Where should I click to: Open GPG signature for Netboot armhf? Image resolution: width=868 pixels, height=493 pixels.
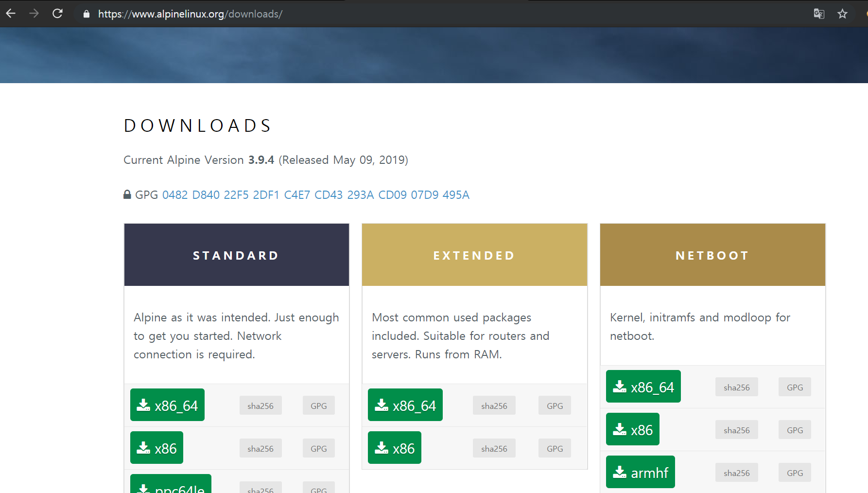tap(795, 473)
